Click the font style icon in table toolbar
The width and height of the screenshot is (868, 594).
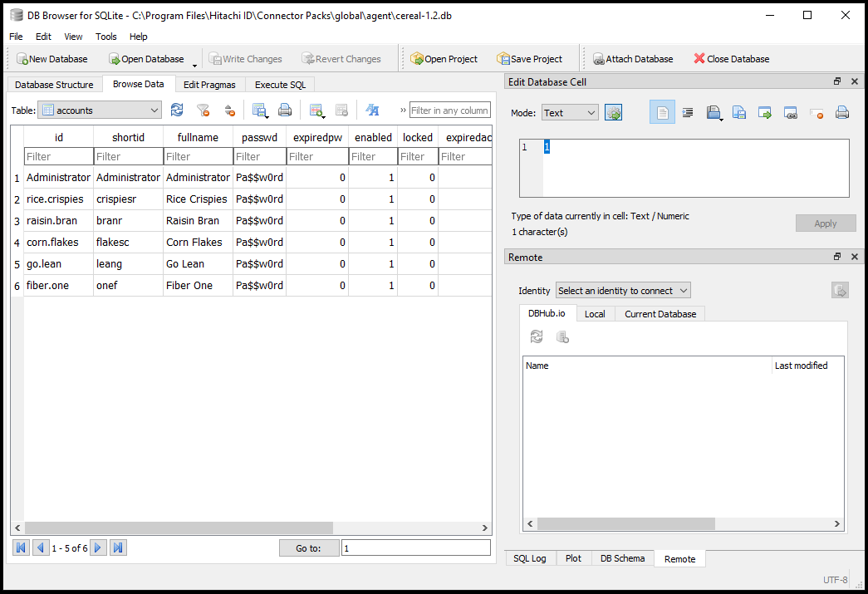[373, 110]
